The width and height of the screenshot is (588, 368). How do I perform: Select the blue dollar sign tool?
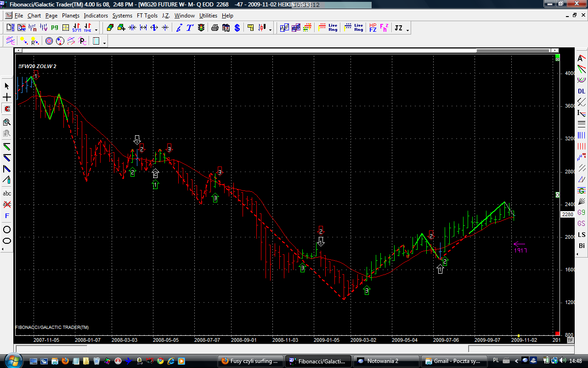tap(237, 28)
